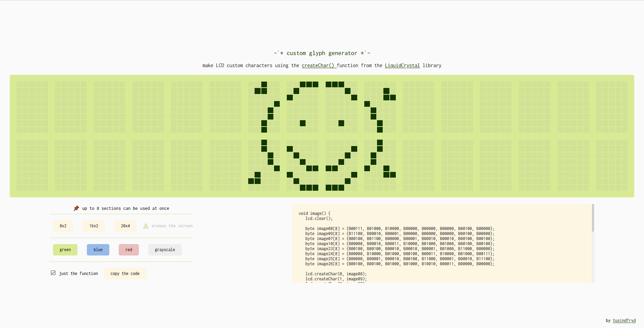Follow the LiquidCrystal library link

pos(402,65)
